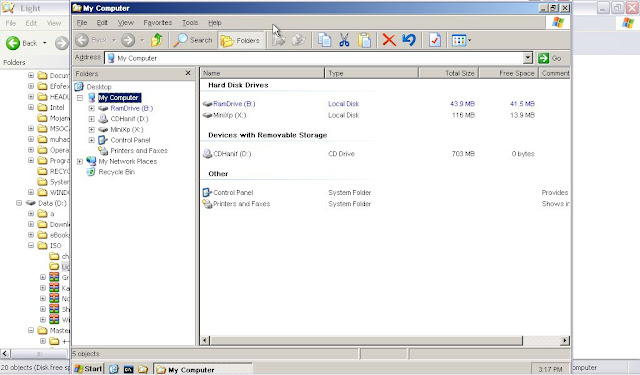Viewport: 640px width, 375px height.
Task: Select RamDrive (B:) in file list
Action: (234, 104)
